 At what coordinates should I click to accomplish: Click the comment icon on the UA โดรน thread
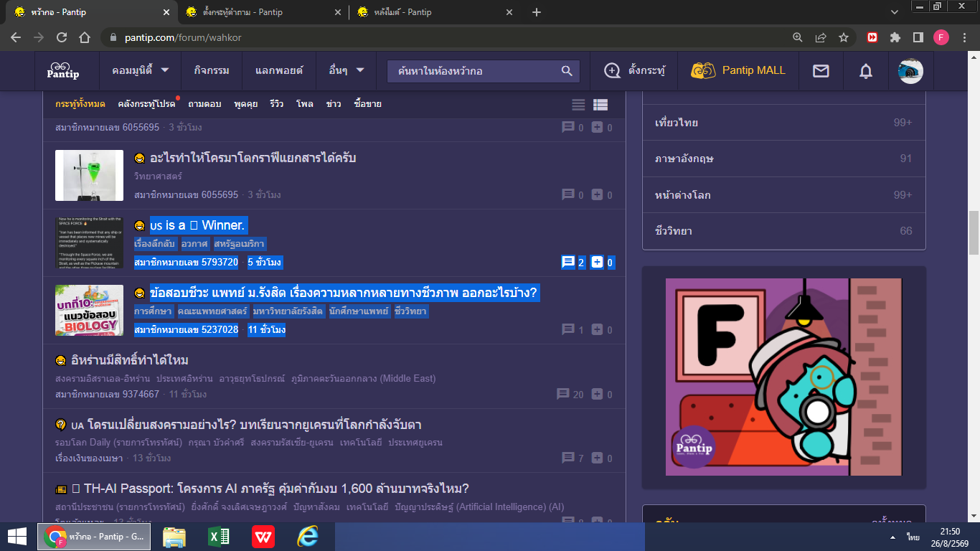click(568, 458)
